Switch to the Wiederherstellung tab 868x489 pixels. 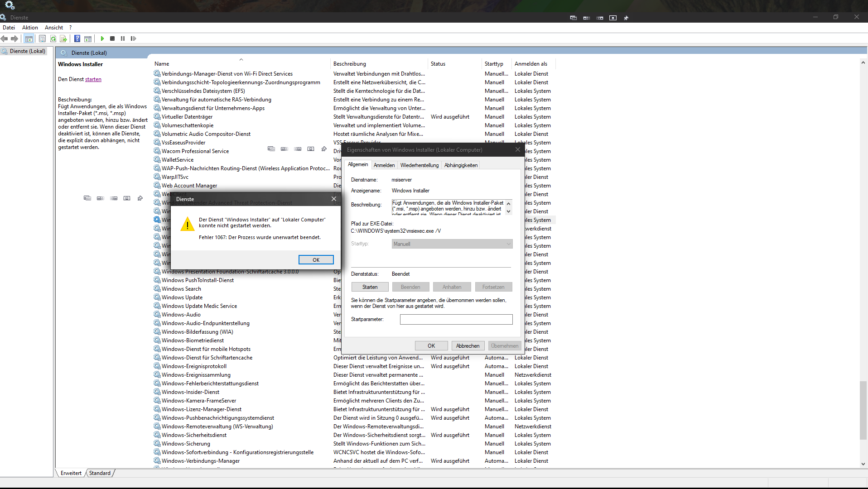pyautogui.click(x=420, y=165)
